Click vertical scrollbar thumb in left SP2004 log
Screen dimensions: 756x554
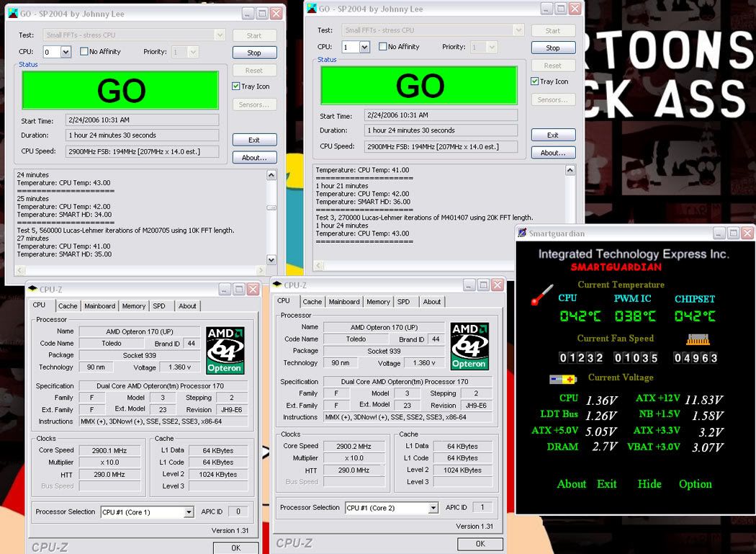pyautogui.click(x=271, y=208)
